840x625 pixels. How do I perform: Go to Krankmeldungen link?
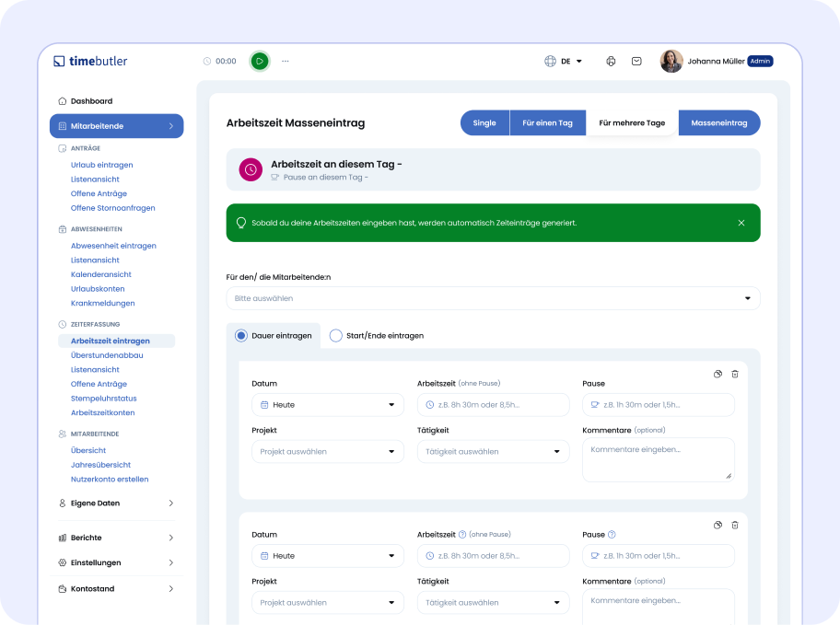pos(102,303)
